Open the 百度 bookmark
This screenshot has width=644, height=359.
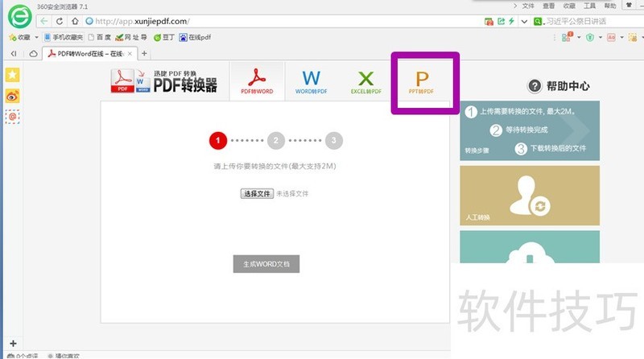pyautogui.click(x=100, y=37)
